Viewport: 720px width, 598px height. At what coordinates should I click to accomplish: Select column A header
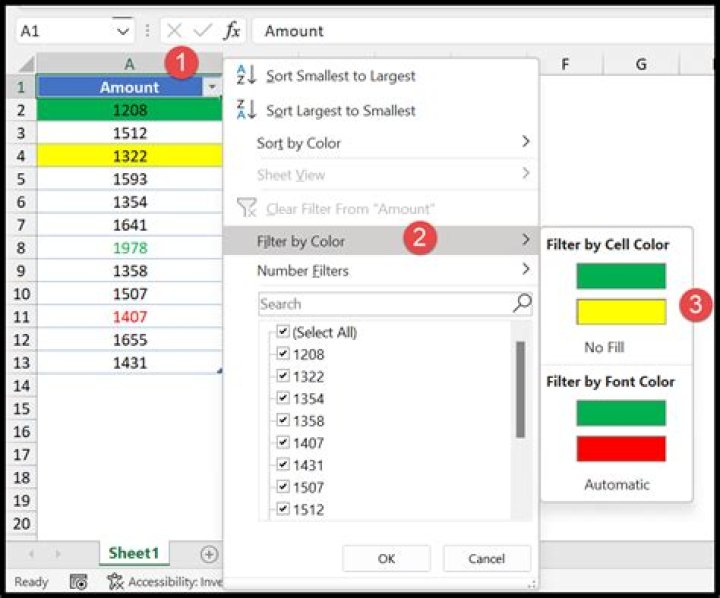[129, 64]
